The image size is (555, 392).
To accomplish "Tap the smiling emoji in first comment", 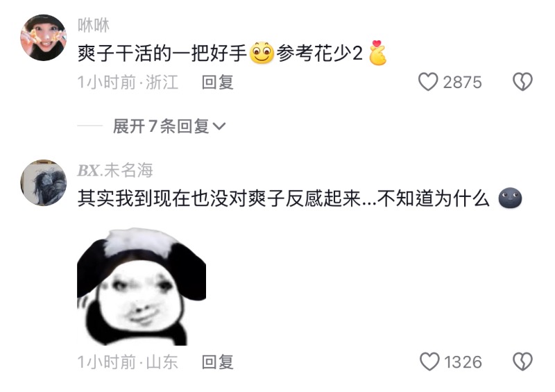I will [x=262, y=53].
